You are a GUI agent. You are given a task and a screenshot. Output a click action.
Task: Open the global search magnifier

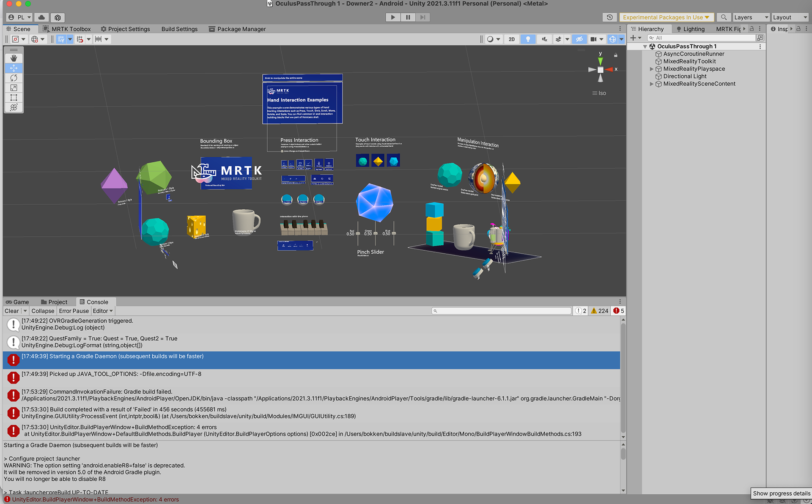(724, 17)
